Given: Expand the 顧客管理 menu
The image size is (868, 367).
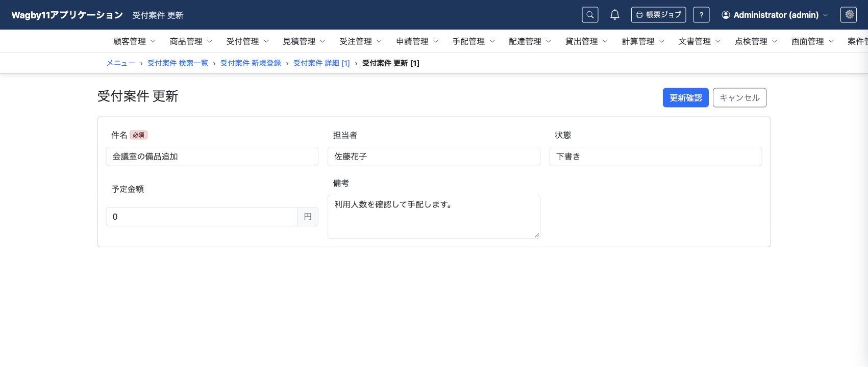Looking at the screenshot, I should [134, 41].
